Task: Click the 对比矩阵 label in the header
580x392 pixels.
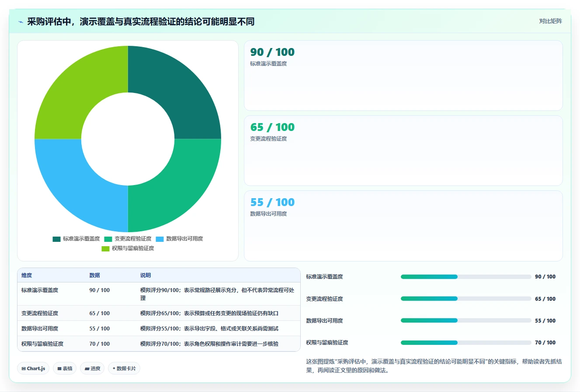Action: (x=550, y=21)
